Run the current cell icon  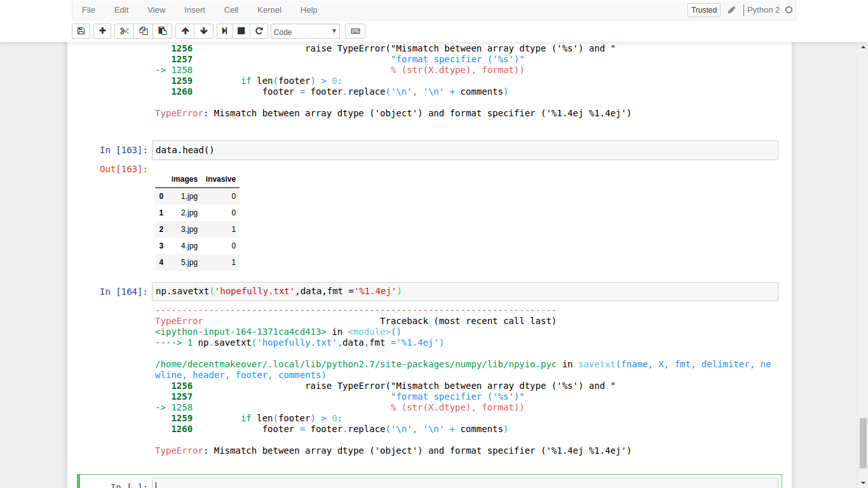coord(224,31)
